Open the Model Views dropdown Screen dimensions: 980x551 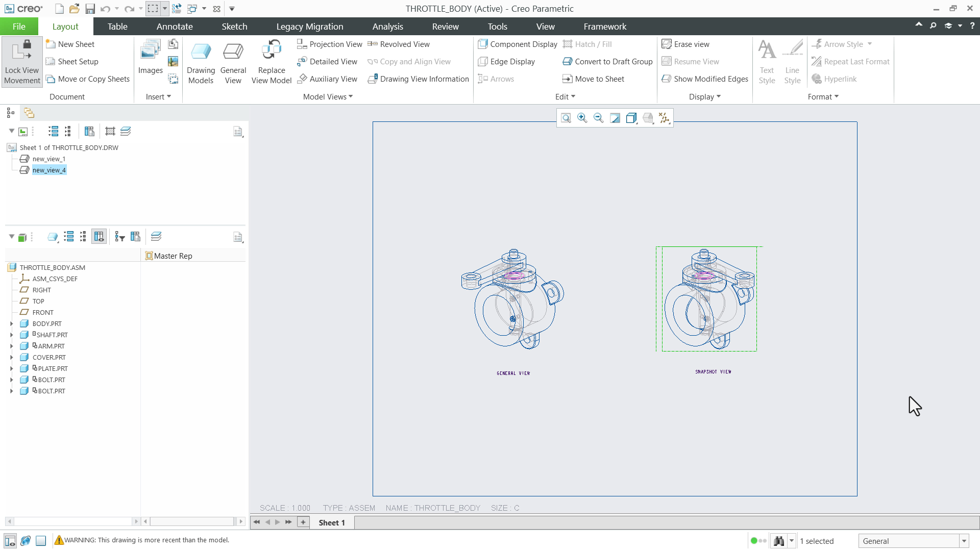tap(327, 96)
